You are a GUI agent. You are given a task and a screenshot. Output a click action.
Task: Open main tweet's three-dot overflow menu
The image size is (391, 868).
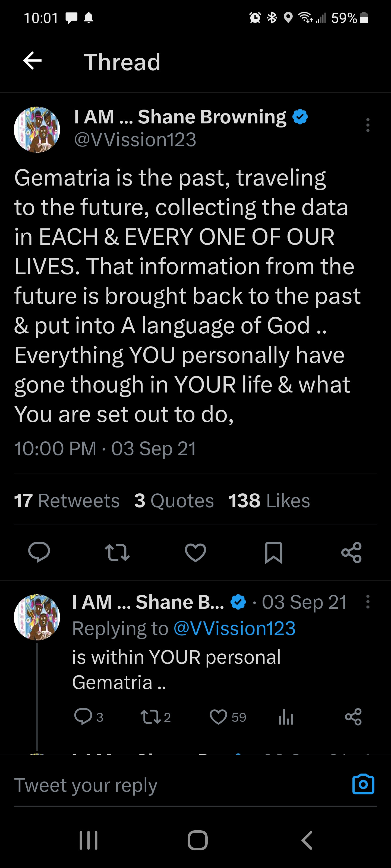(368, 125)
